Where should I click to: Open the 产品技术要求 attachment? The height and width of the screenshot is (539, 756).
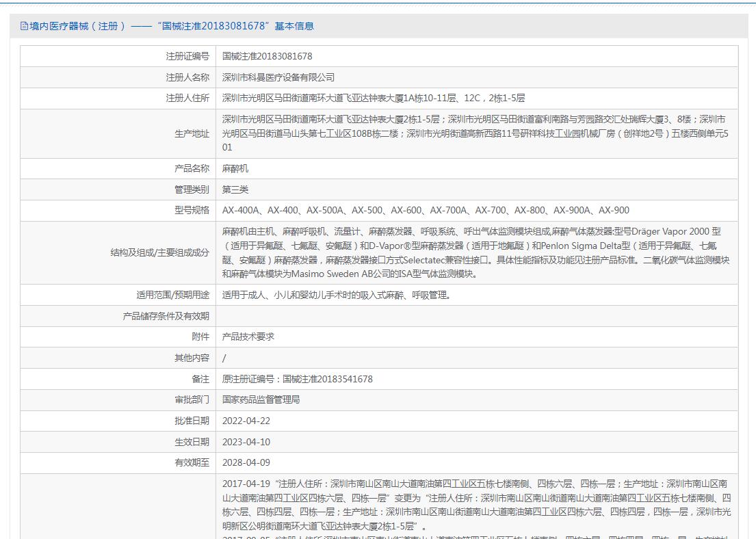(248, 337)
